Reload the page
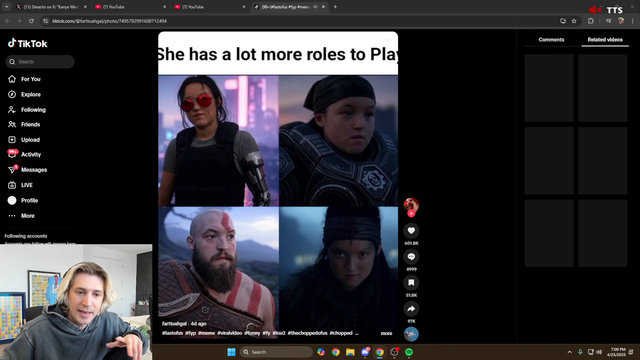Screen dimensions: 640x360 pyautogui.click(x=31, y=21)
